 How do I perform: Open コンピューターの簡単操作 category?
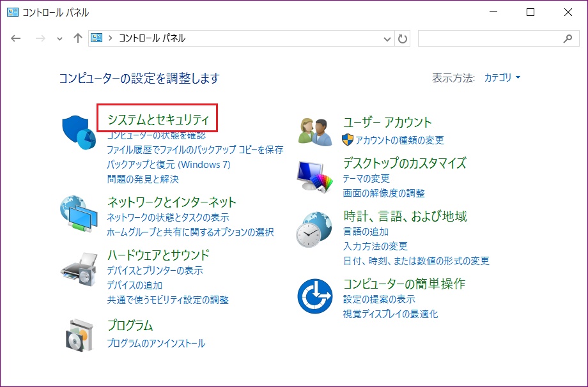click(x=404, y=284)
